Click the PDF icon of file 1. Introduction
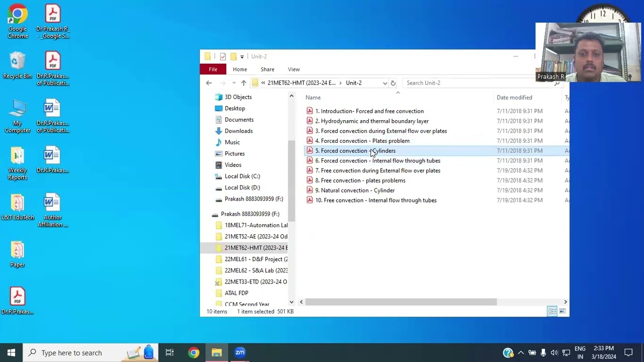The image size is (644, 362). 309,111
